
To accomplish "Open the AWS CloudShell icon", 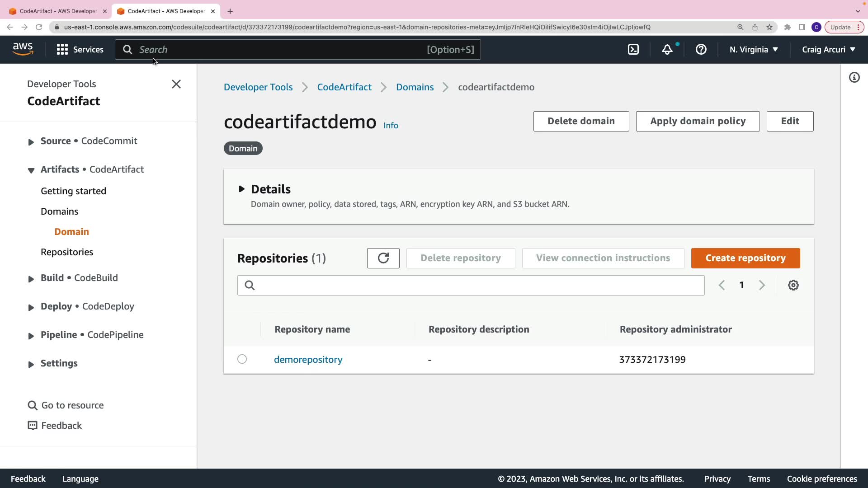I will [x=633, y=50].
